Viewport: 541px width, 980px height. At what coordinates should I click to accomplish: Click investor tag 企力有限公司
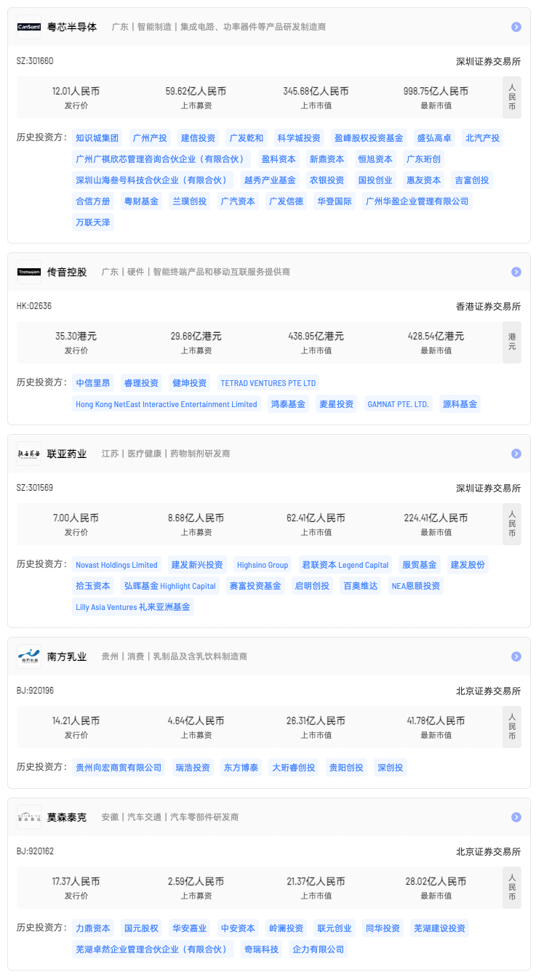[x=318, y=949]
